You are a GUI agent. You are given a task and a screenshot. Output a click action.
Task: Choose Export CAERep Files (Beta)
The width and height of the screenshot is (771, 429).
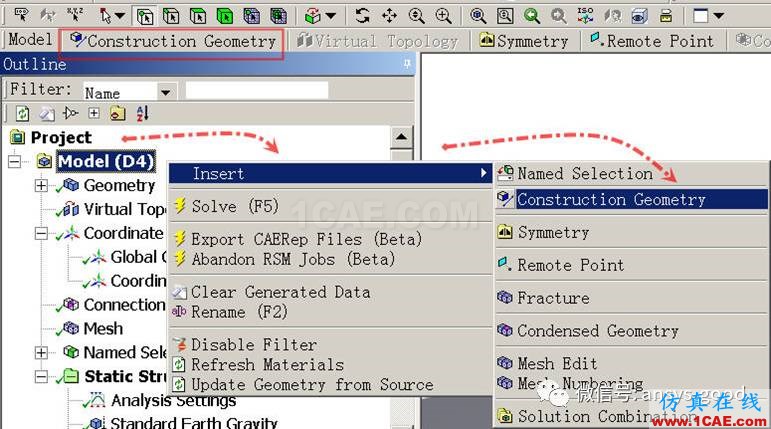coord(330,239)
